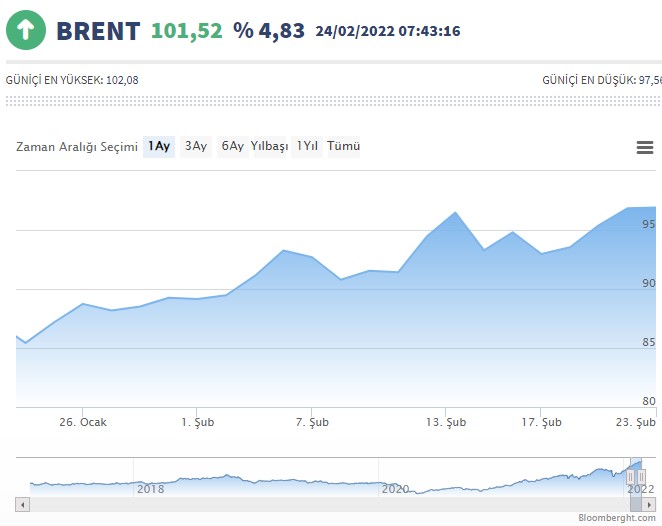Click the navigator scrollbar right arrow

pyautogui.click(x=650, y=505)
